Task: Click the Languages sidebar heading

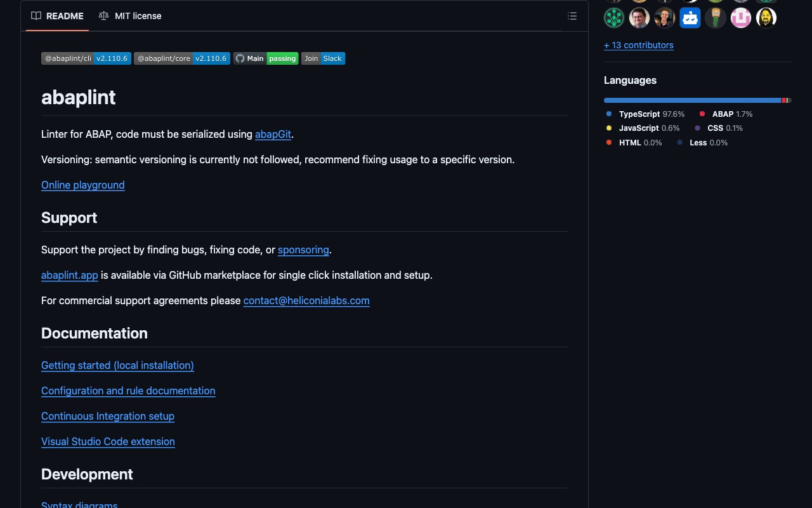Action: click(x=630, y=80)
